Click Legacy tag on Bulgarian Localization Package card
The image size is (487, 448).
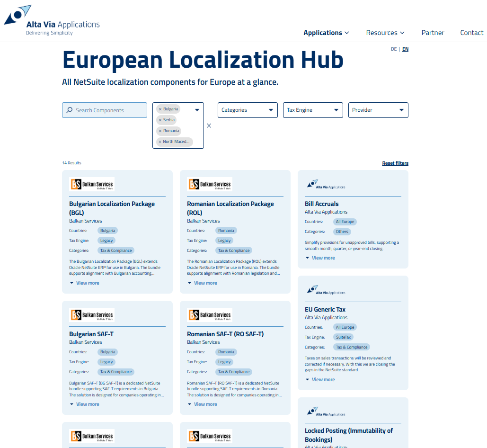pos(106,241)
